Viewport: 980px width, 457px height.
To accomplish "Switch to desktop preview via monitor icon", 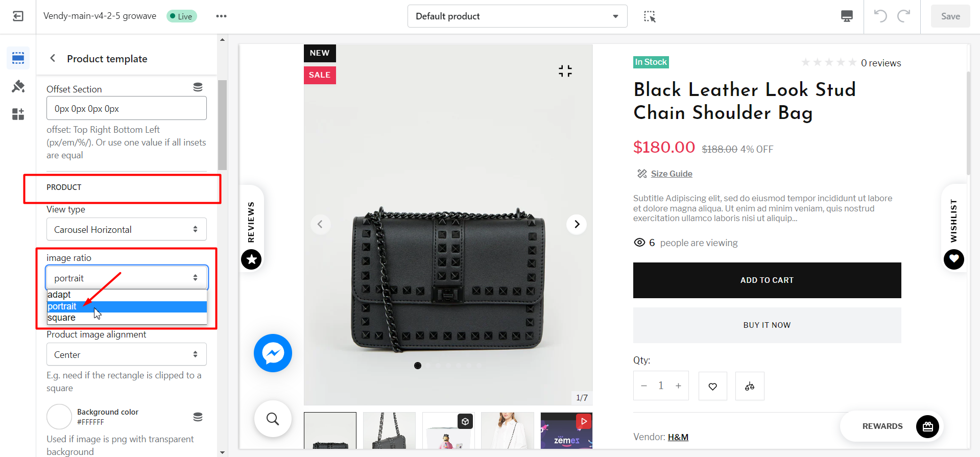I will pyautogui.click(x=847, y=16).
